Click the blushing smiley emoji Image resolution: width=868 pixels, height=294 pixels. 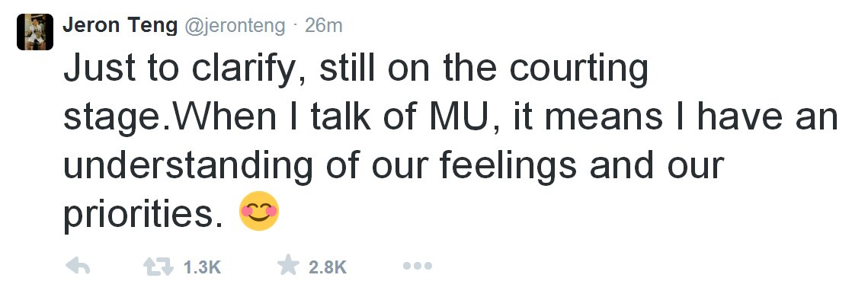258,211
